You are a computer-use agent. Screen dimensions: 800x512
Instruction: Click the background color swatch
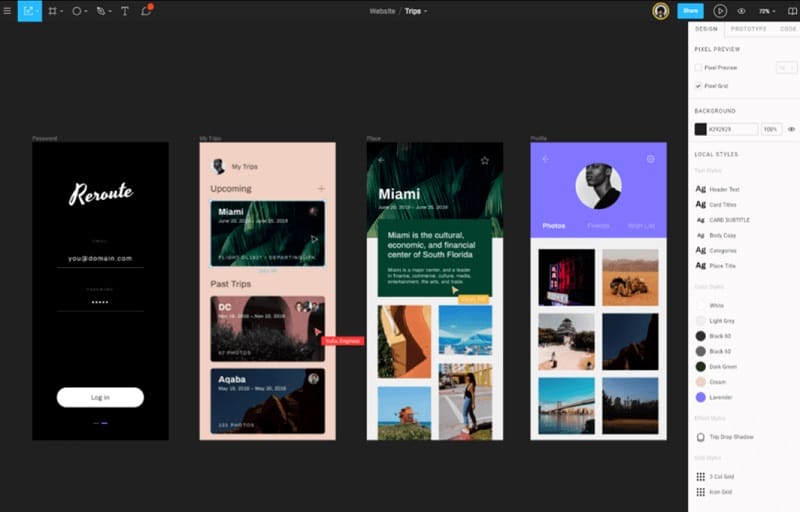point(701,129)
